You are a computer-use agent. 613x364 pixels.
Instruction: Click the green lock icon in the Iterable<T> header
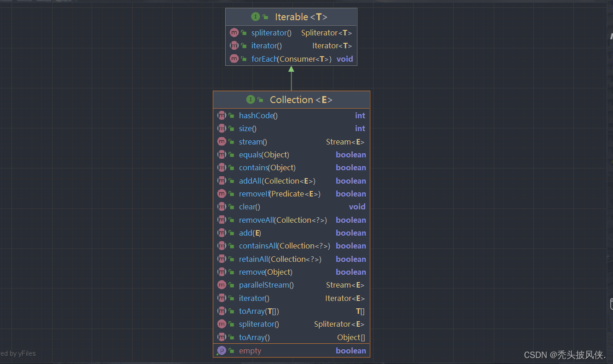[x=266, y=17]
